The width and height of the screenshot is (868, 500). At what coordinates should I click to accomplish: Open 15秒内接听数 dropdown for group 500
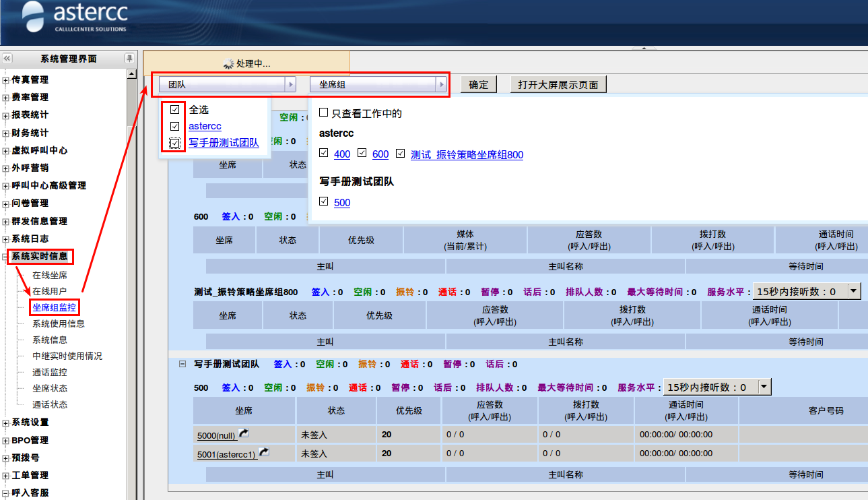(764, 387)
